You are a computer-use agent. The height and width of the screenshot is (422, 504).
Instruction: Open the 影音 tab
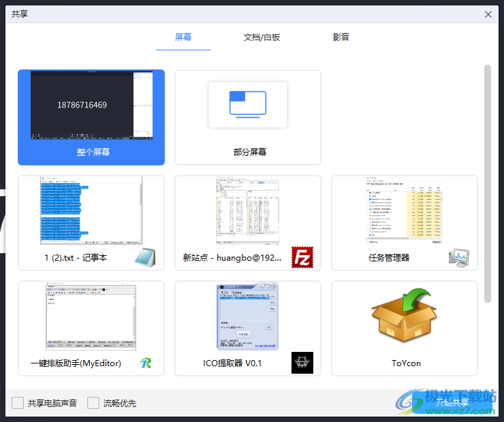(x=341, y=37)
